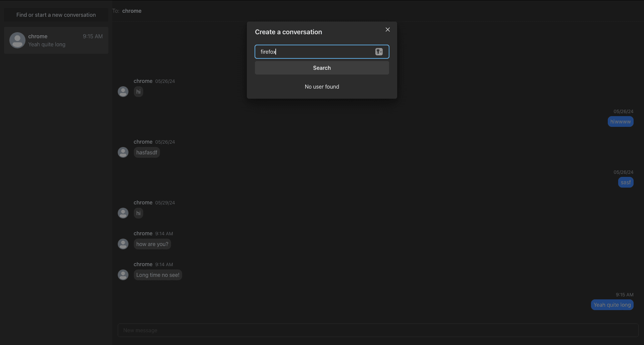
Task: Click the sasf message bubble
Action: [x=626, y=182]
